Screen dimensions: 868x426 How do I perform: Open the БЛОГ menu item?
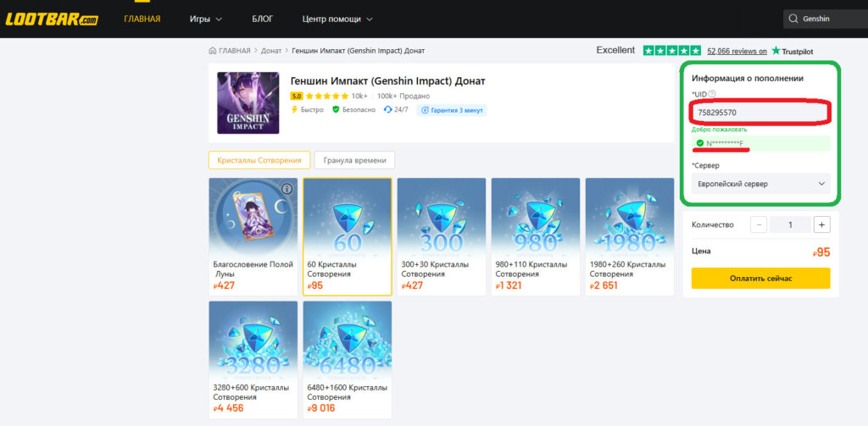click(x=263, y=19)
